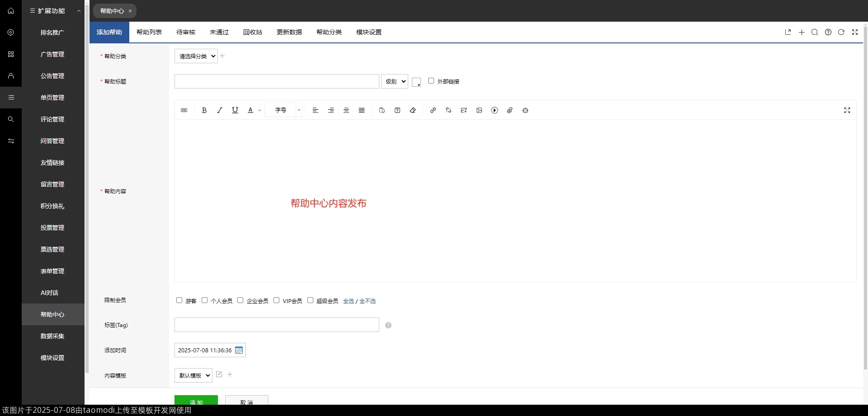Attach a file using the paperclip icon

(x=509, y=110)
